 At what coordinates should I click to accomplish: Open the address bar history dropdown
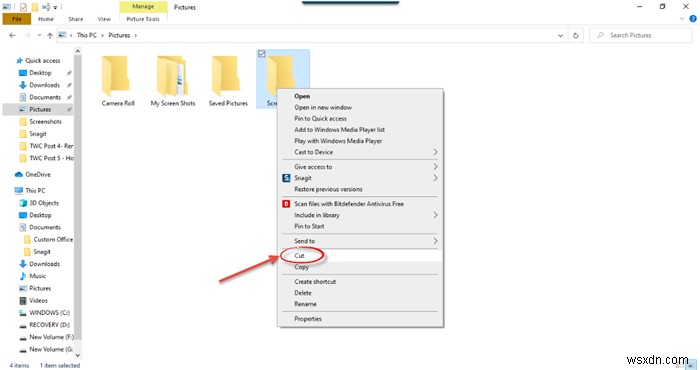click(x=560, y=36)
